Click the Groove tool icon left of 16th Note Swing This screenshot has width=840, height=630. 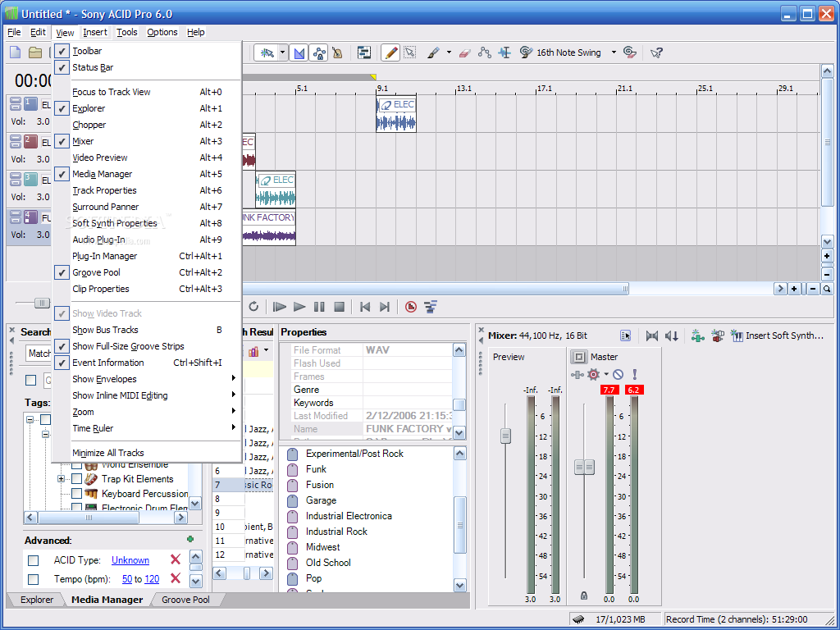(526, 52)
